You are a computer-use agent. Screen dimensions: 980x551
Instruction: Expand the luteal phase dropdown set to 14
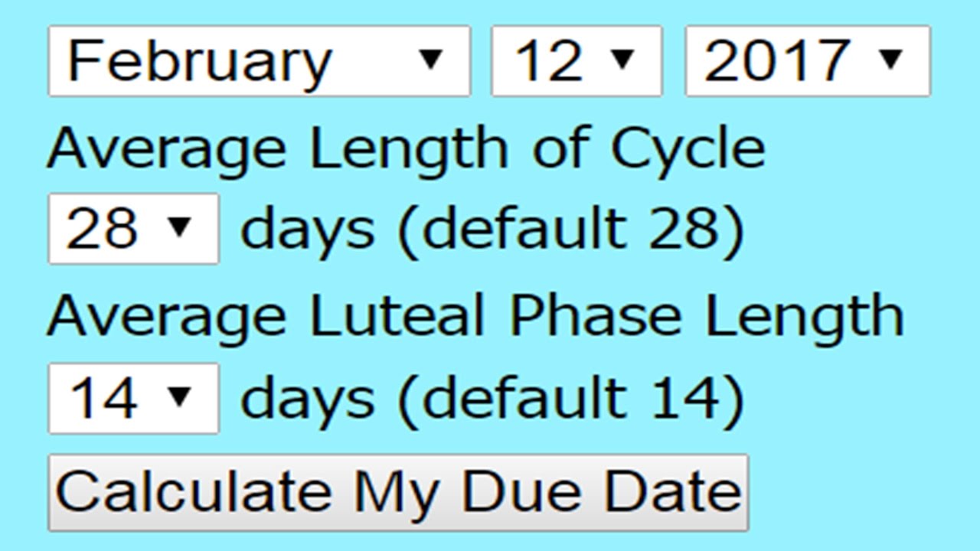click(134, 399)
